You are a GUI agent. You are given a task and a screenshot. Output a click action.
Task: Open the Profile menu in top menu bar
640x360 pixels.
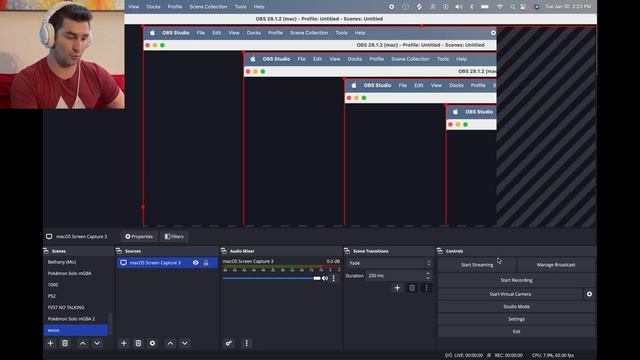(x=175, y=7)
